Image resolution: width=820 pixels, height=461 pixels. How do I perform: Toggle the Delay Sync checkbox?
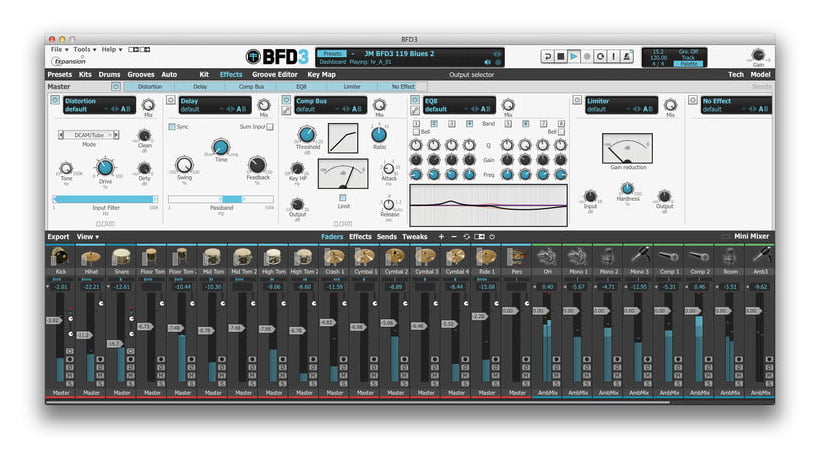[x=172, y=126]
